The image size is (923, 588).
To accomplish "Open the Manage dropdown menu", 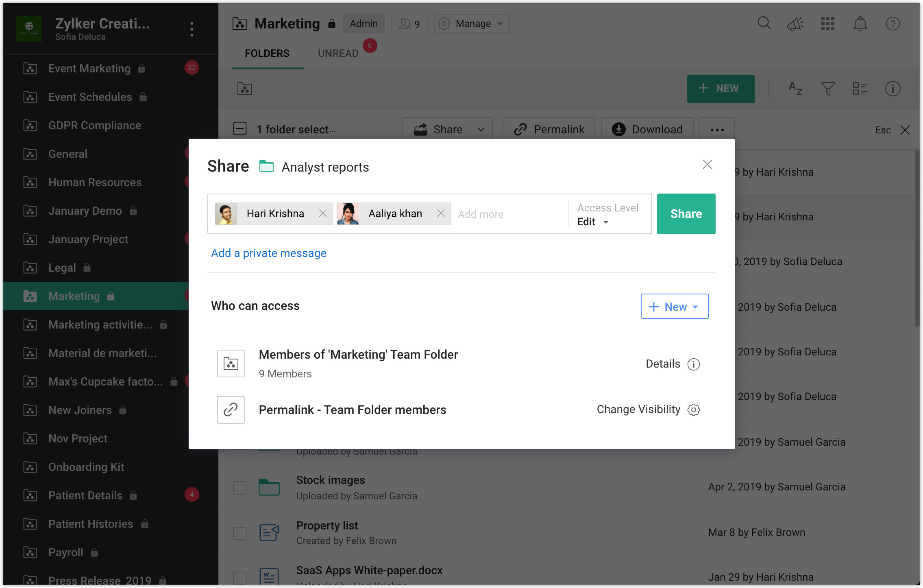I will pos(472,24).
